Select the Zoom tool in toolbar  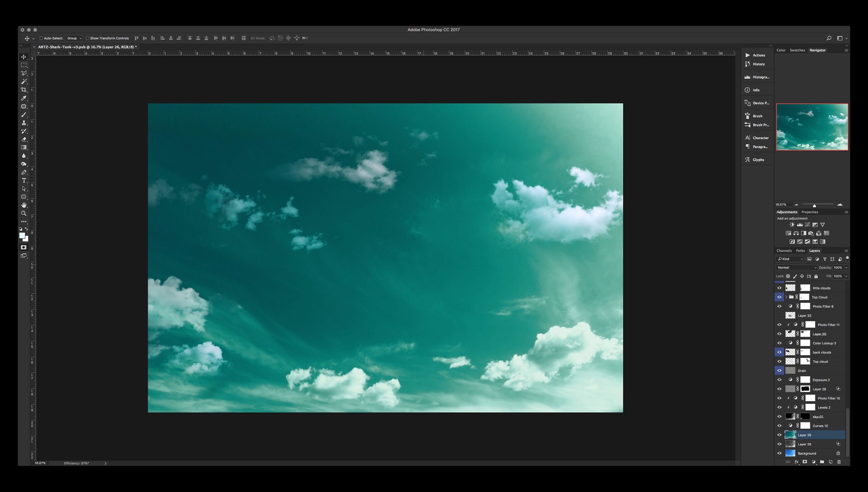coord(24,213)
